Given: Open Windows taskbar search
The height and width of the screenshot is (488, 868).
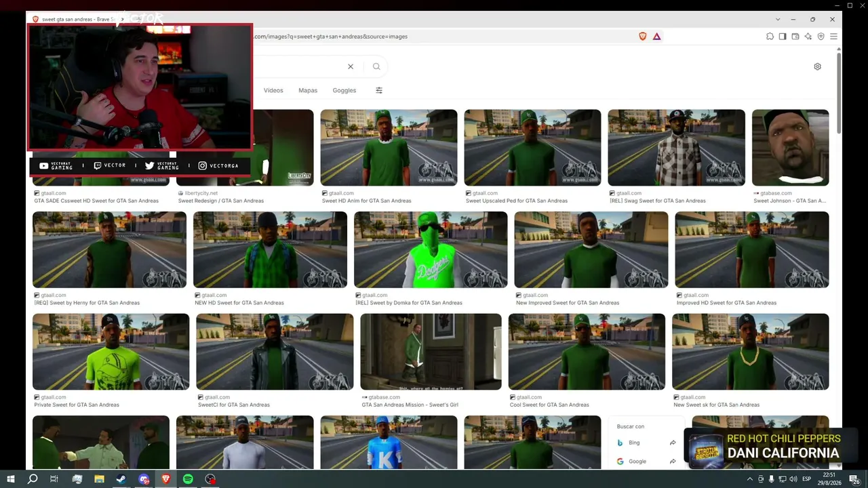Looking at the screenshot, I should [33, 479].
